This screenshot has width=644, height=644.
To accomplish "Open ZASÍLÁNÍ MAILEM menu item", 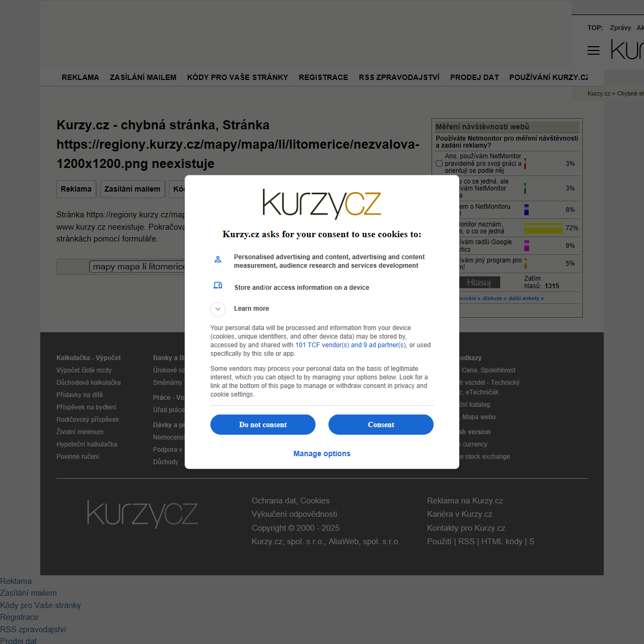I will (x=143, y=77).
